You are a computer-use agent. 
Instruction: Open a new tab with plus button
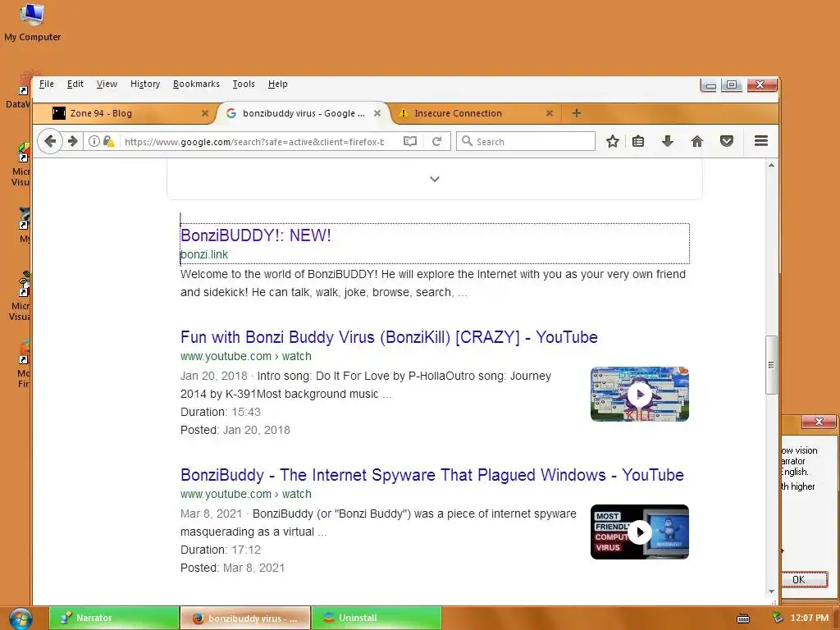click(x=577, y=113)
